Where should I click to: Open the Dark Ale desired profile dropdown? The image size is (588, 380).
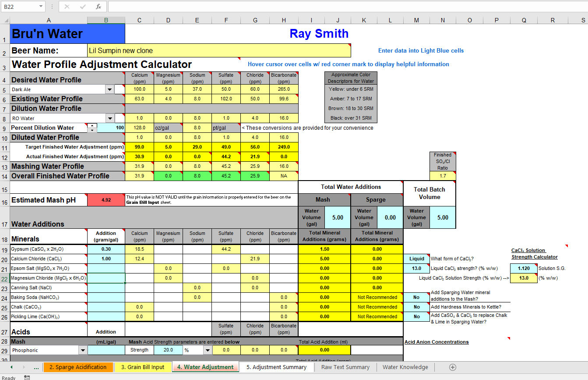pos(109,89)
